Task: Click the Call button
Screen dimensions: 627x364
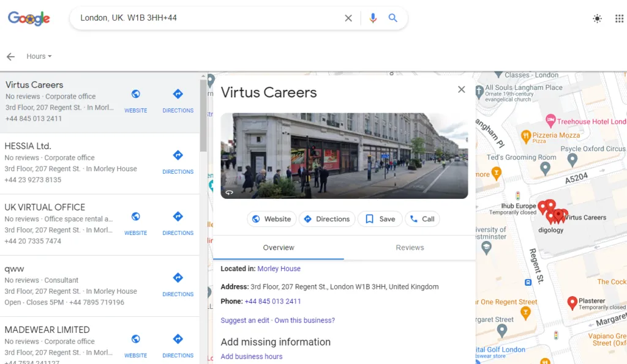Action: coord(422,219)
